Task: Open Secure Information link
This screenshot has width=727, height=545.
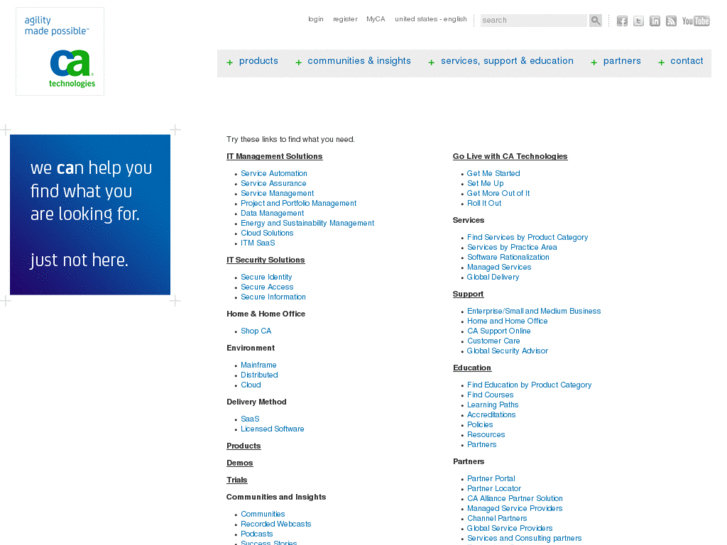Action: [x=273, y=297]
